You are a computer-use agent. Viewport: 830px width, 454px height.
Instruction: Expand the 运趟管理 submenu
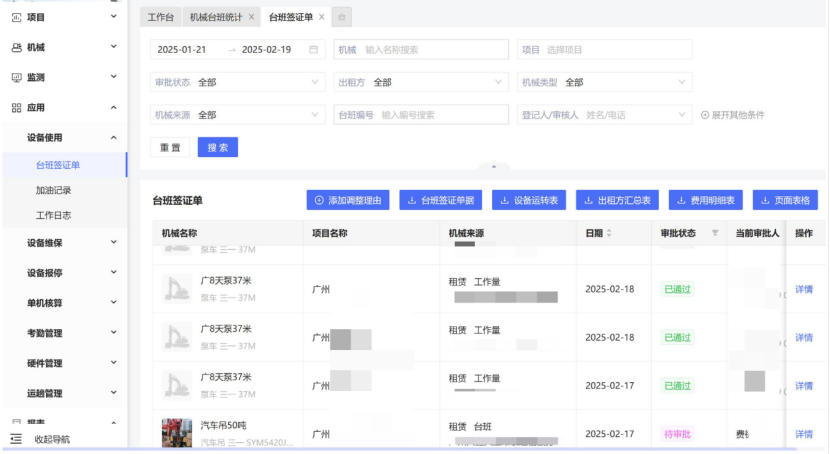click(x=113, y=393)
